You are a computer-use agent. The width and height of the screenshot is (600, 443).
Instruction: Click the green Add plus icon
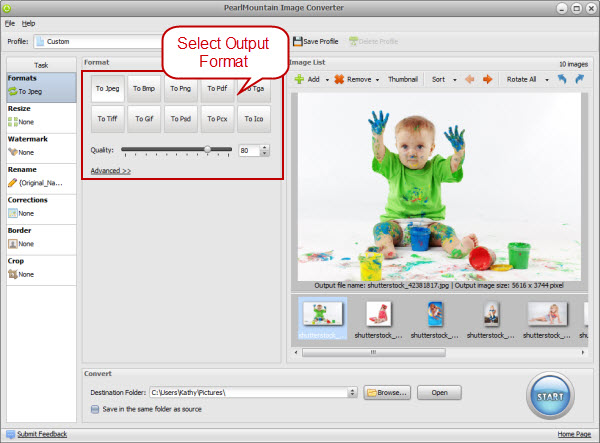[x=299, y=79]
